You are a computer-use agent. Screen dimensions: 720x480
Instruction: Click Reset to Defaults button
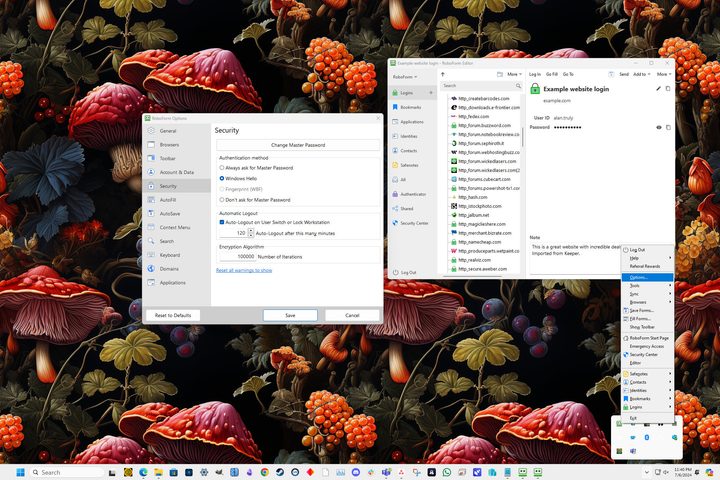pyautogui.click(x=173, y=316)
